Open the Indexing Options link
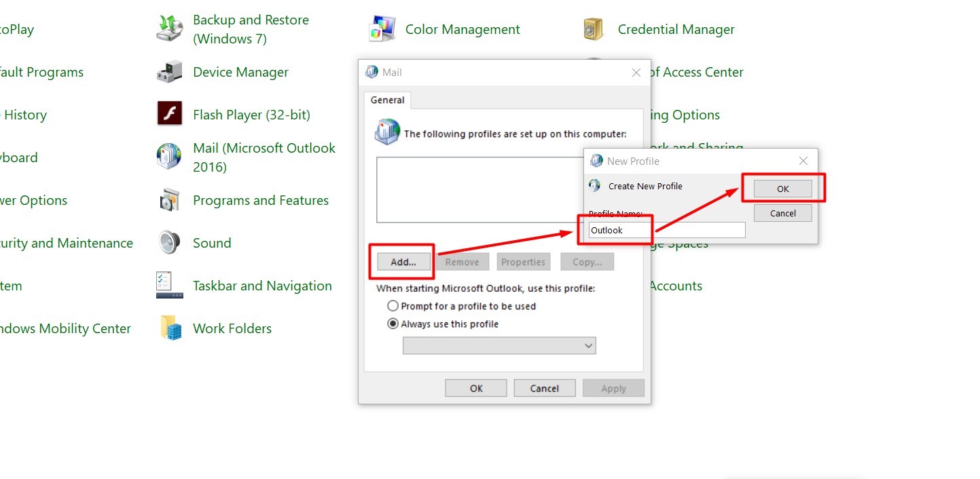The image size is (980, 479). (x=685, y=115)
